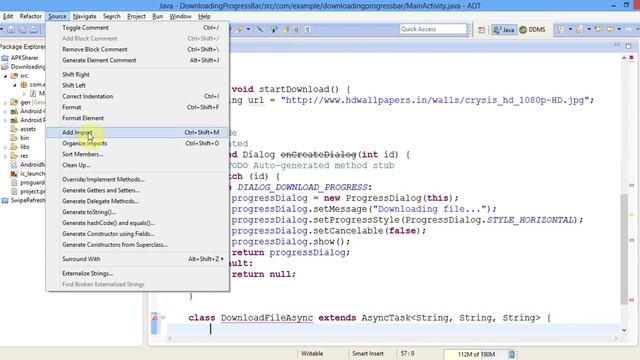Switch to the DDMS perspective

[x=532, y=29]
